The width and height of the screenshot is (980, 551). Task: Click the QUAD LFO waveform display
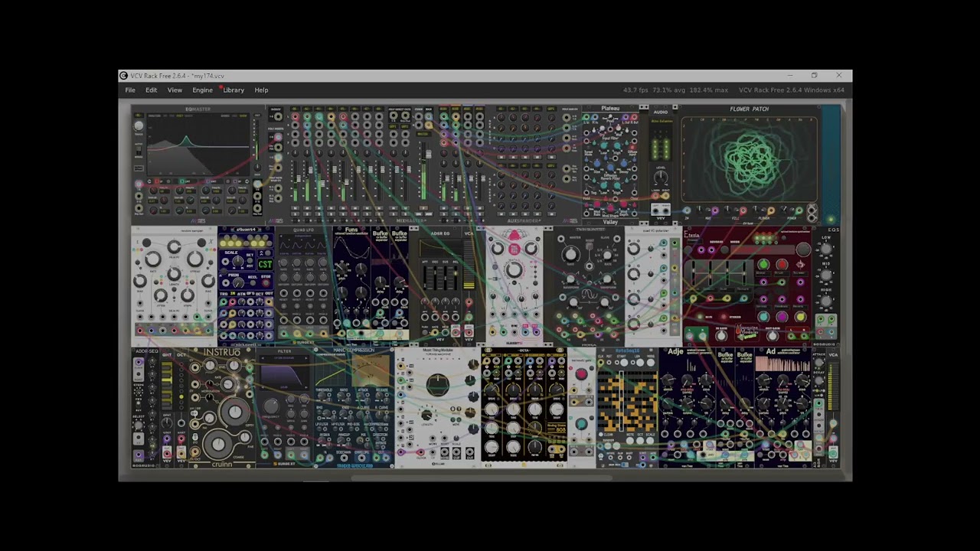[303, 245]
